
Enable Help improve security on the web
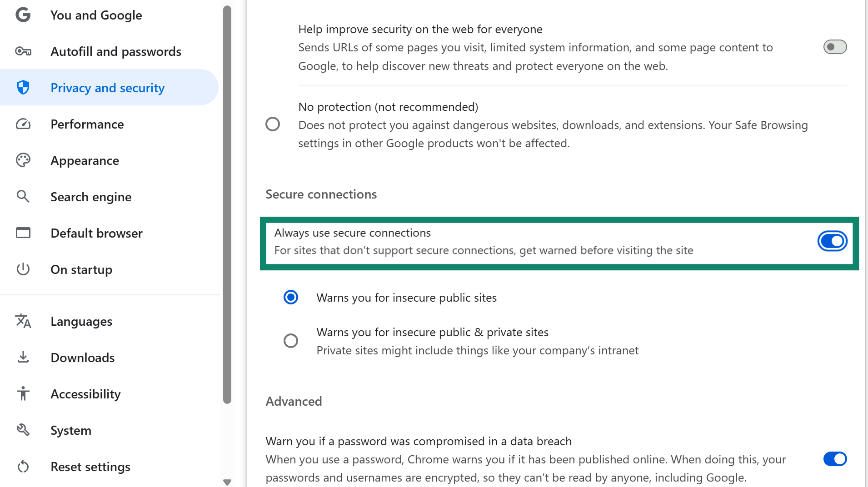coord(836,47)
